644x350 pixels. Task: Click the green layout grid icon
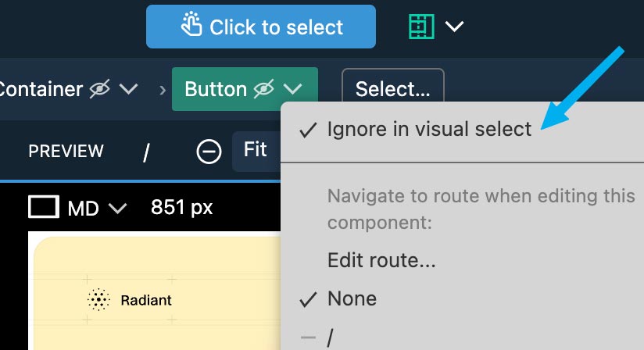coord(421,27)
